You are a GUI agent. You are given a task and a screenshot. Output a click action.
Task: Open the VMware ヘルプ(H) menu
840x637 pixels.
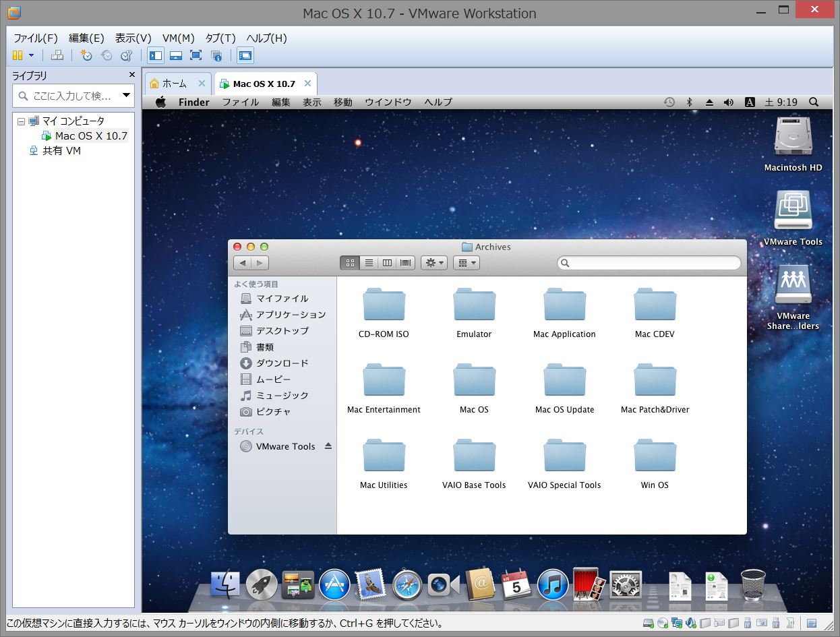click(266, 38)
